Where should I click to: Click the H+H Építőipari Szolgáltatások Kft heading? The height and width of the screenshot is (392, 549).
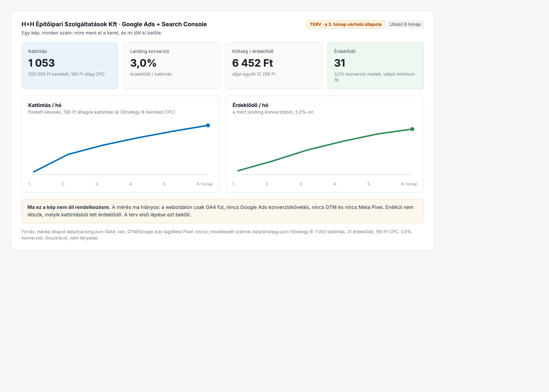point(114,24)
